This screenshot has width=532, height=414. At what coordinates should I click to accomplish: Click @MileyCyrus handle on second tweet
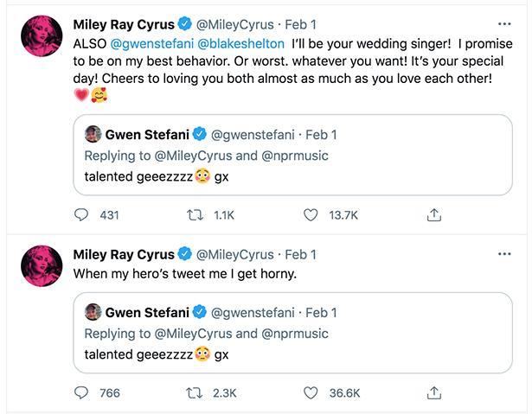(x=235, y=255)
